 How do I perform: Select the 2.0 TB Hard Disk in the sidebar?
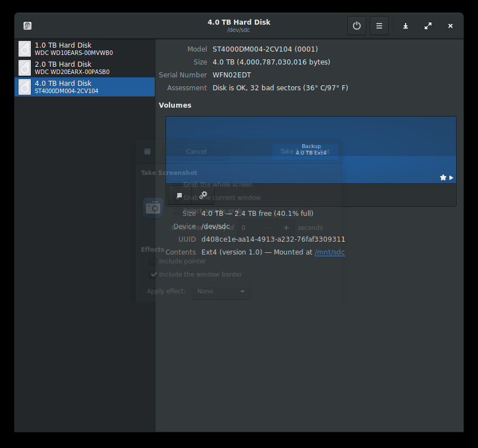(x=84, y=67)
